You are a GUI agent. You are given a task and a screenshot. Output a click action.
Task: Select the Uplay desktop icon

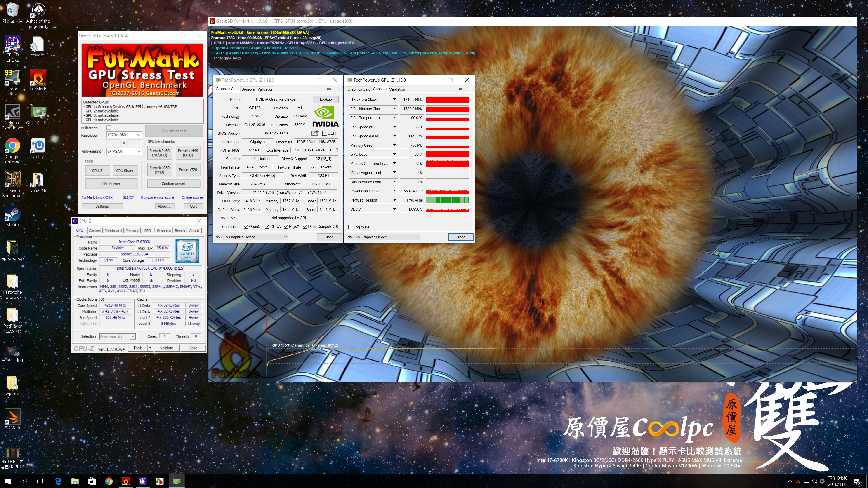point(38,148)
